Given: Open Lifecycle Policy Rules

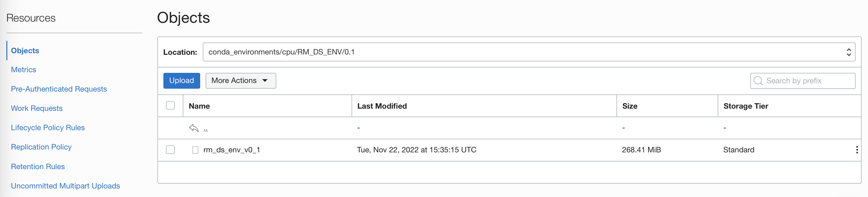Looking at the screenshot, I should (48, 127).
